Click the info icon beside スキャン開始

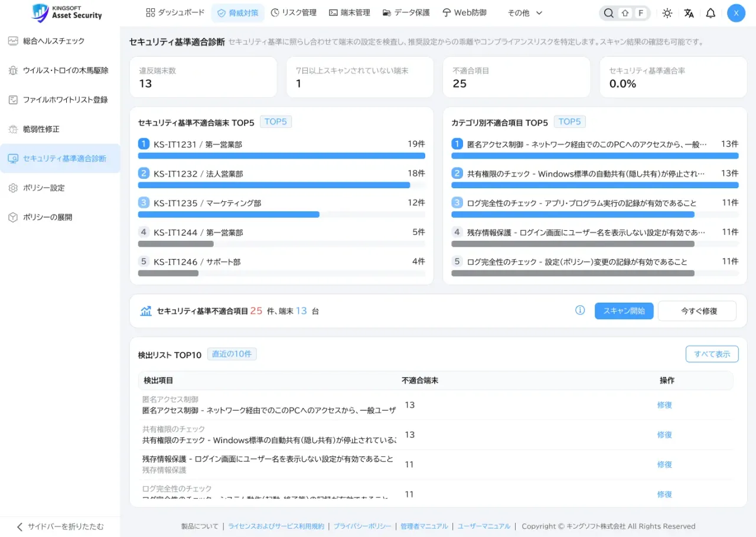pos(580,310)
